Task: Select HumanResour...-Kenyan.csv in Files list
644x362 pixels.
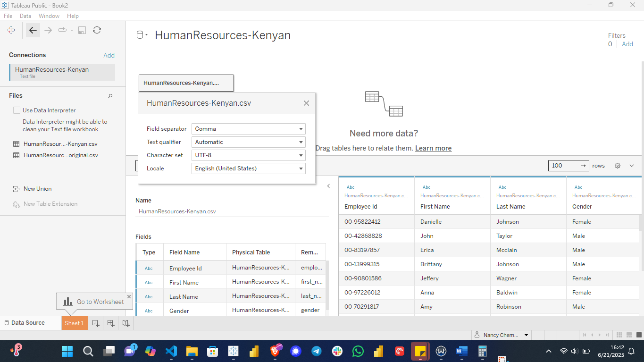Action: click(x=60, y=144)
